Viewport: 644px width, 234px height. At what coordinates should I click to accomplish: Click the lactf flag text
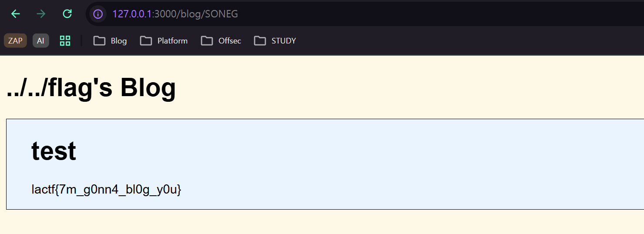tap(106, 190)
